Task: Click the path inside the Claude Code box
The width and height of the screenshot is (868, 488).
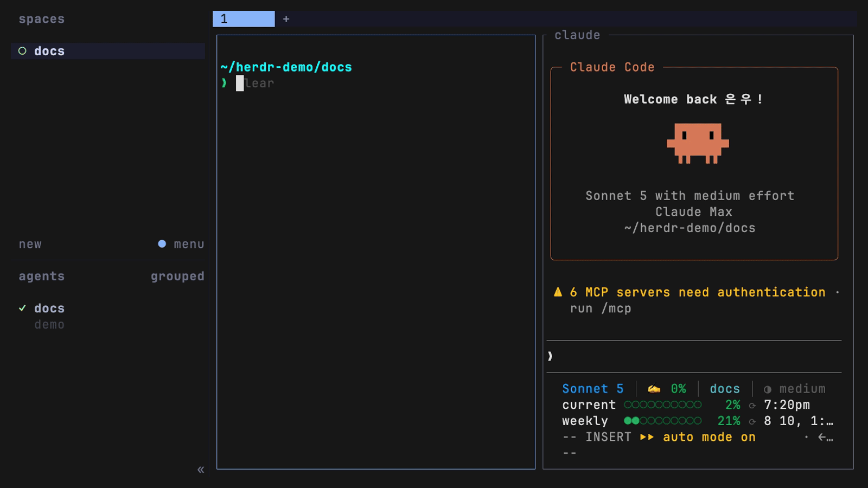Action: [x=690, y=228]
